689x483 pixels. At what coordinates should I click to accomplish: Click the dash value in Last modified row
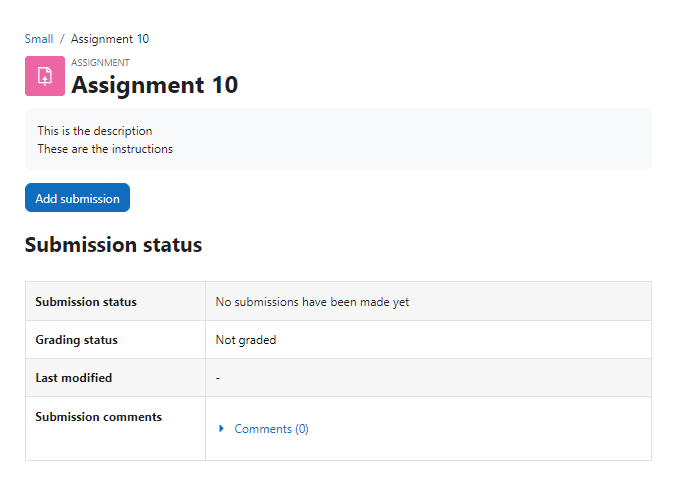click(x=218, y=378)
